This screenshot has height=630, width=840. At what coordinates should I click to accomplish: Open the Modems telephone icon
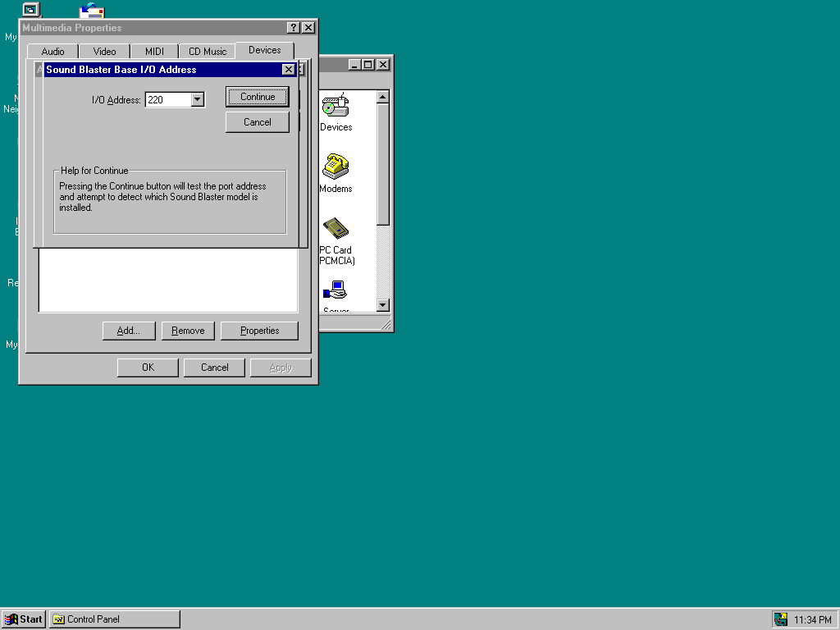[x=335, y=167]
